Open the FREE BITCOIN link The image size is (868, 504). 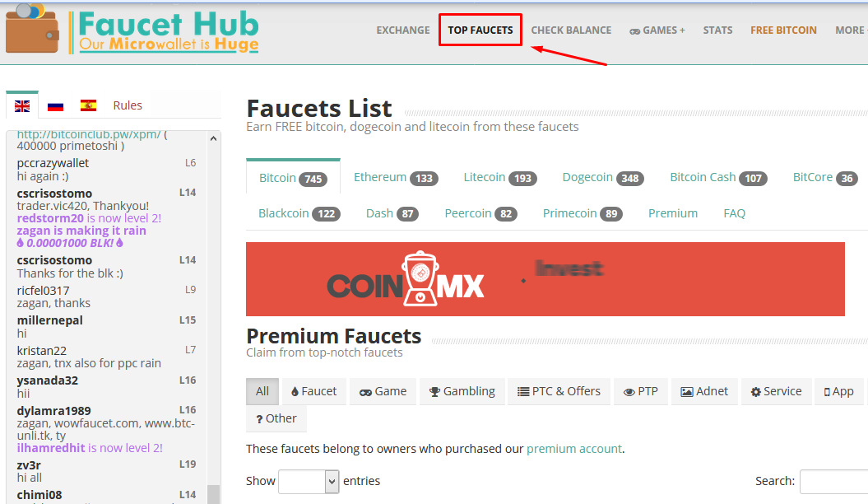coord(783,30)
